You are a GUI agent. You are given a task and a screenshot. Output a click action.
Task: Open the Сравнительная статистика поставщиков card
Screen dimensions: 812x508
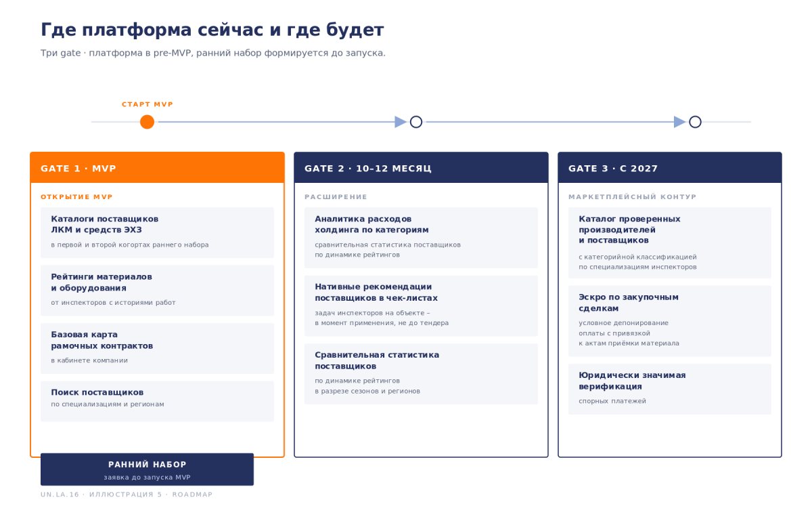click(421, 374)
